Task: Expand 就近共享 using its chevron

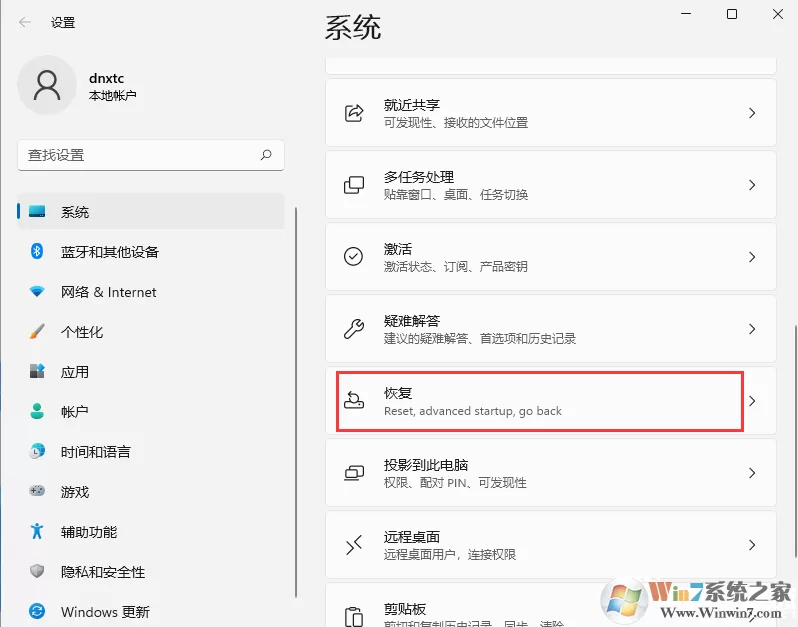Action: point(752,113)
